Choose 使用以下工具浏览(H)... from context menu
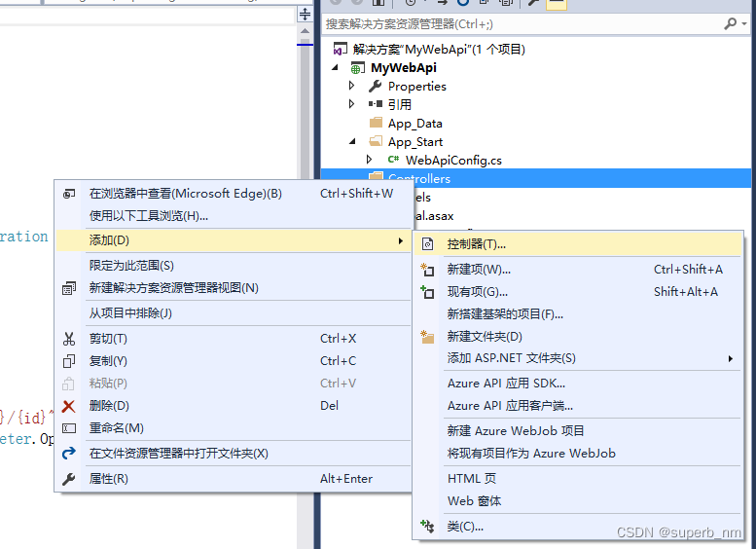 pyautogui.click(x=234, y=216)
